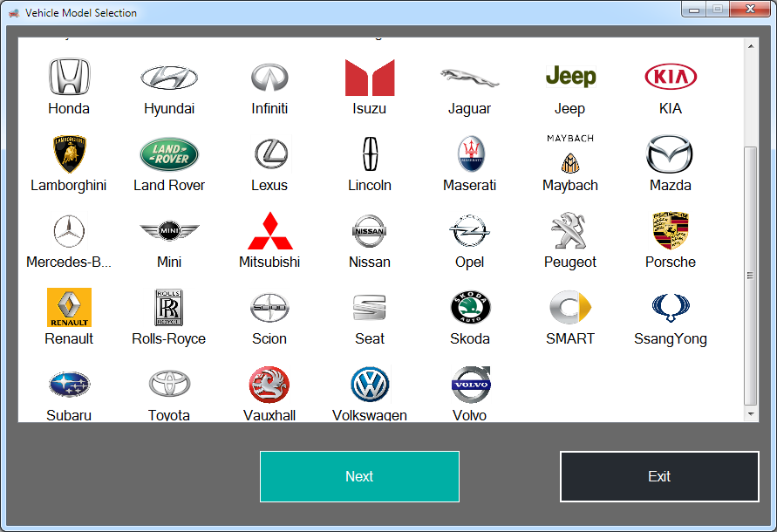This screenshot has width=777, height=532.
Task: Choose the Maybach logo
Action: (x=570, y=153)
